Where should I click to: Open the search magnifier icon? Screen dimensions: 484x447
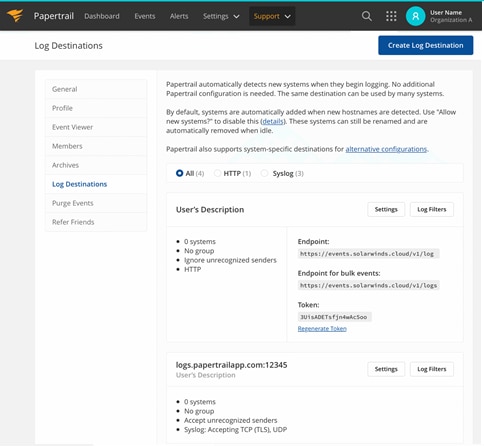pyautogui.click(x=367, y=16)
